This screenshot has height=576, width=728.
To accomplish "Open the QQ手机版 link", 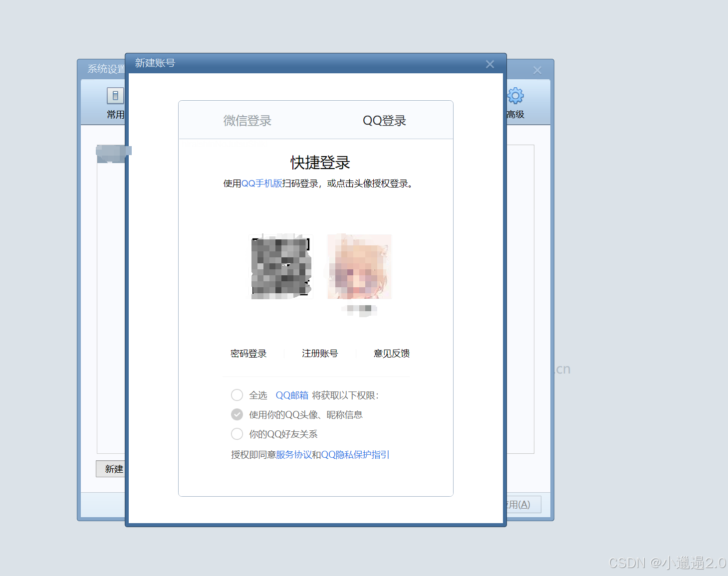I will (x=261, y=184).
